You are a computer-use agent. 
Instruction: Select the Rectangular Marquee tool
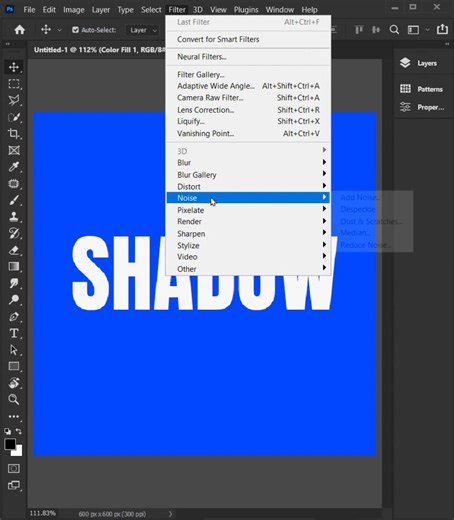click(14, 84)
